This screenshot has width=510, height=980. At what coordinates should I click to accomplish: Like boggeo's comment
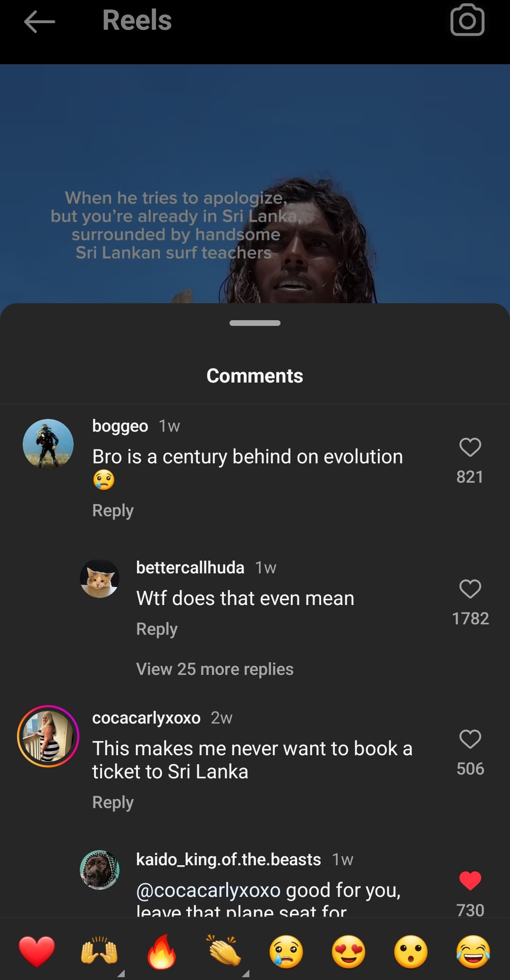tap(470, 447)
